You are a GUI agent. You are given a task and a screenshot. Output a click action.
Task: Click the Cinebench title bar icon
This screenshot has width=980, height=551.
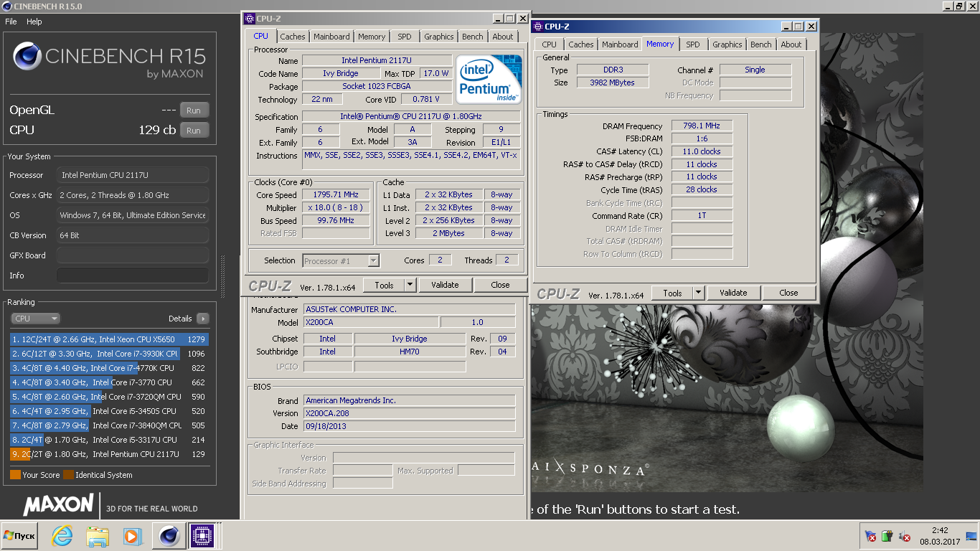click(x=6, y=6)
